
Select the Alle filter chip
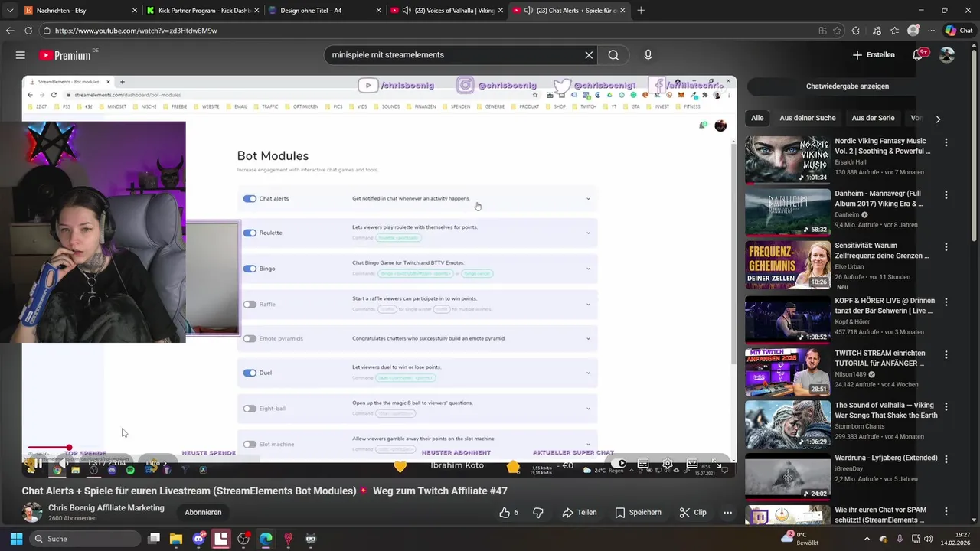click(x=757, y=118)
